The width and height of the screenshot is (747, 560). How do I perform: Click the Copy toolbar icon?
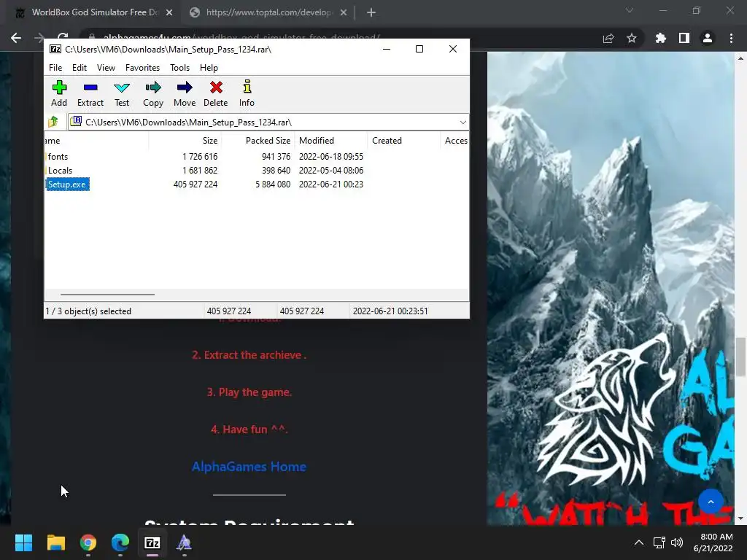click(153, 93)
